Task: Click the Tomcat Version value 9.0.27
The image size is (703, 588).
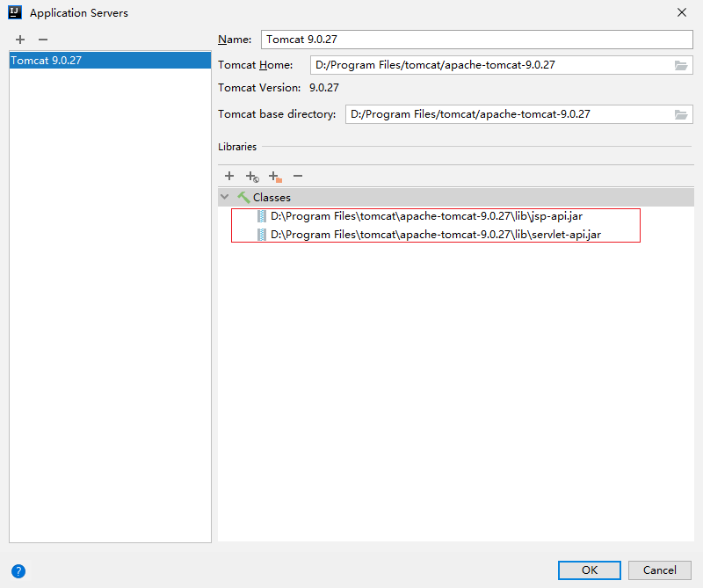Action: 324,88
